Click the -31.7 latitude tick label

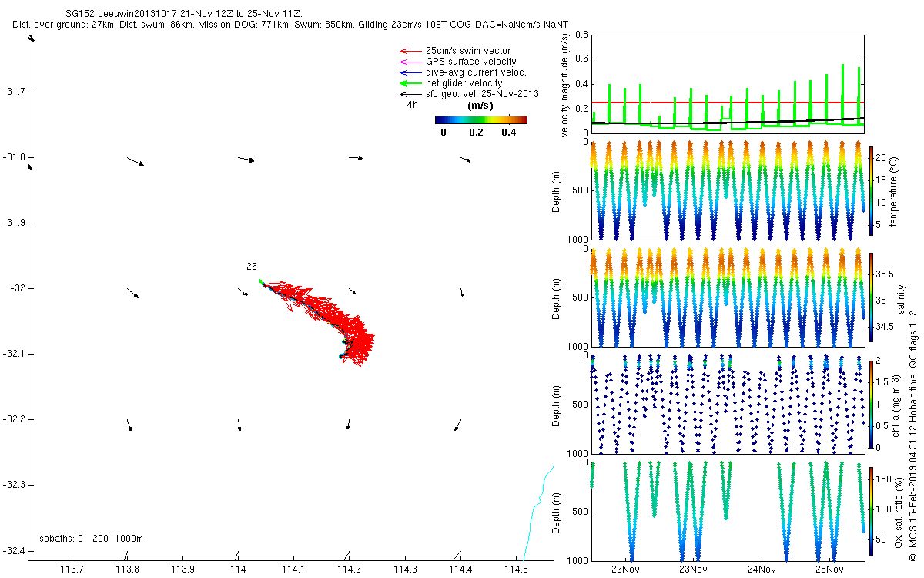pos(14,92)
